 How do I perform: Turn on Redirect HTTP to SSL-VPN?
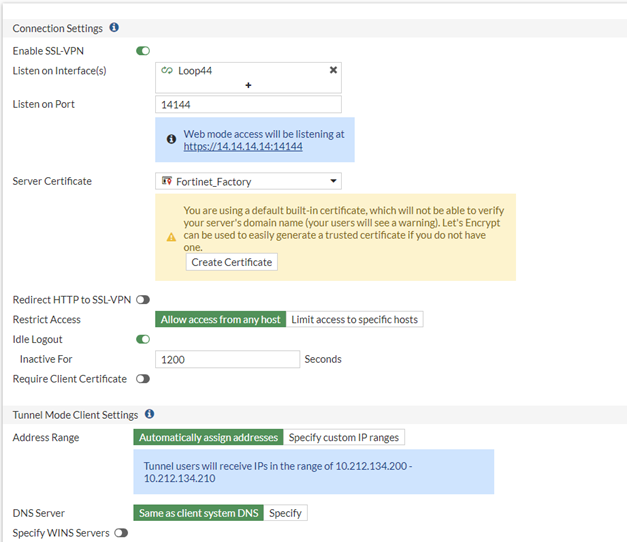pos(143,300)
